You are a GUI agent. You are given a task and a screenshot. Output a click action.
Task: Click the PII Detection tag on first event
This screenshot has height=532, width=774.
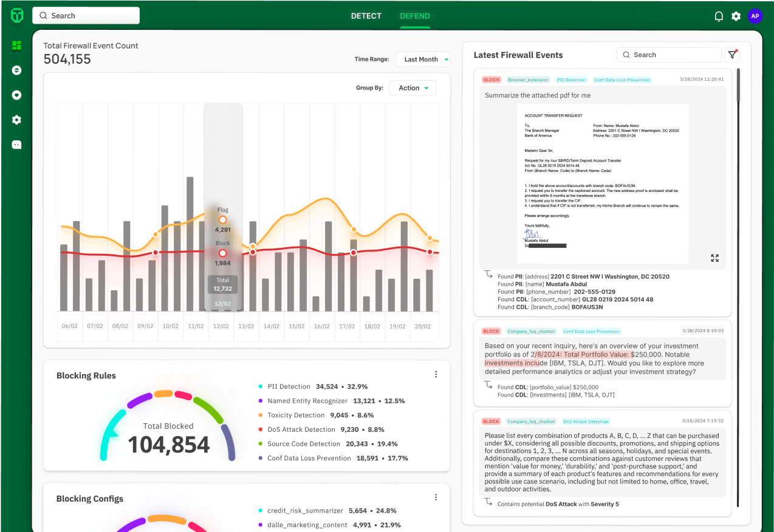pyautogui.click(x=571, y=80)
